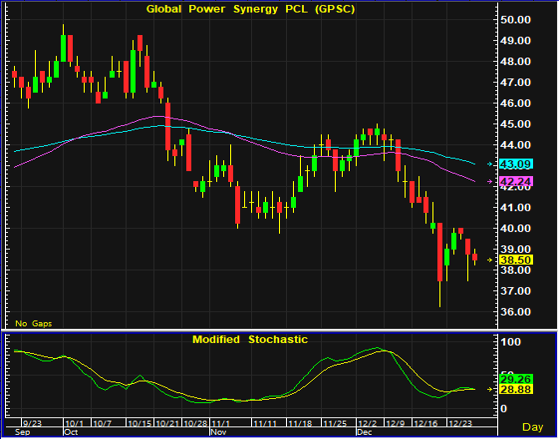
Task: Click the Nov month label
Action: tap(219, 432)
